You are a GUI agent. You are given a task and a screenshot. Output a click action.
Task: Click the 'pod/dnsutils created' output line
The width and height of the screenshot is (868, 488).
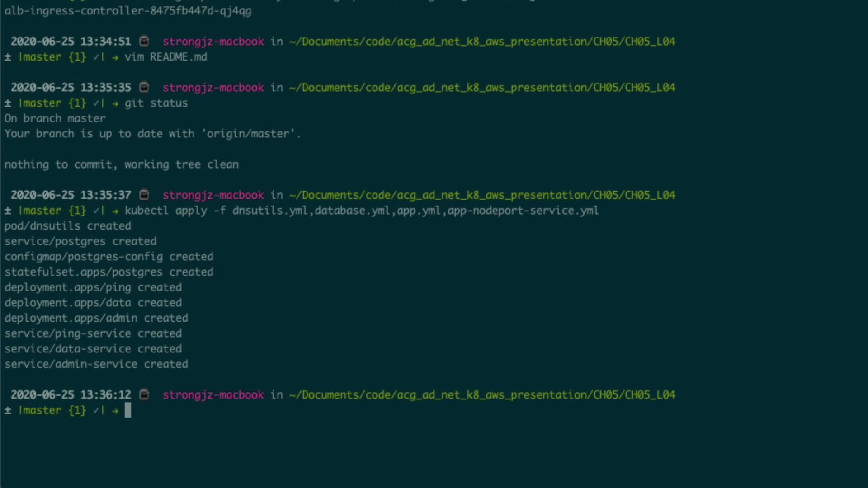tap(68, 226)
